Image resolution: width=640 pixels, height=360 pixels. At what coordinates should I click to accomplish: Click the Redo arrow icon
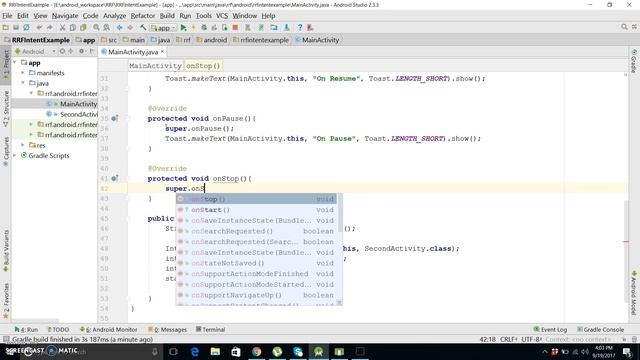coord(49,28)
